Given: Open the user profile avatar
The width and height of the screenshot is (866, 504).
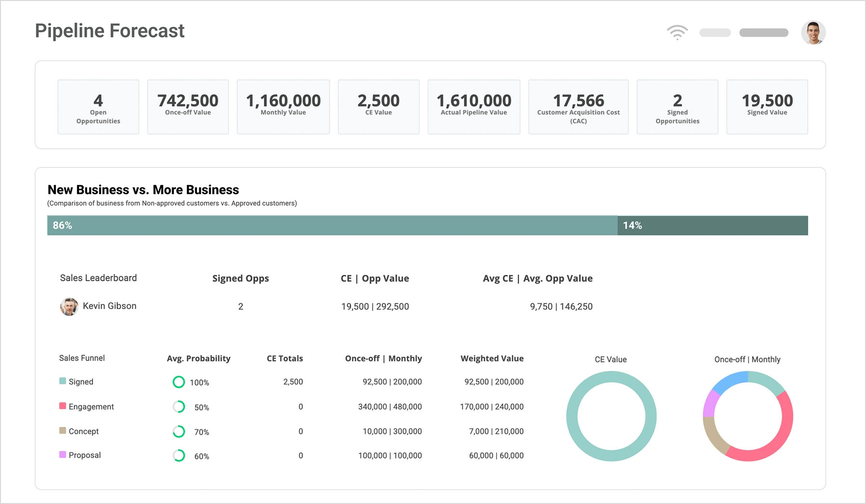Looking at the screenshot, I should (x=814, y=33).
